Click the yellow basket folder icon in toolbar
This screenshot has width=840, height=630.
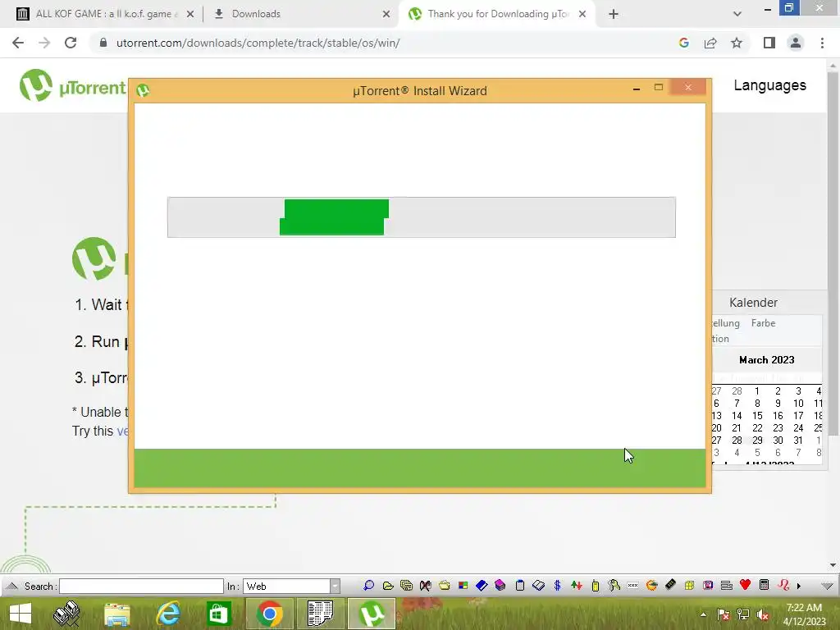point(444,586)
